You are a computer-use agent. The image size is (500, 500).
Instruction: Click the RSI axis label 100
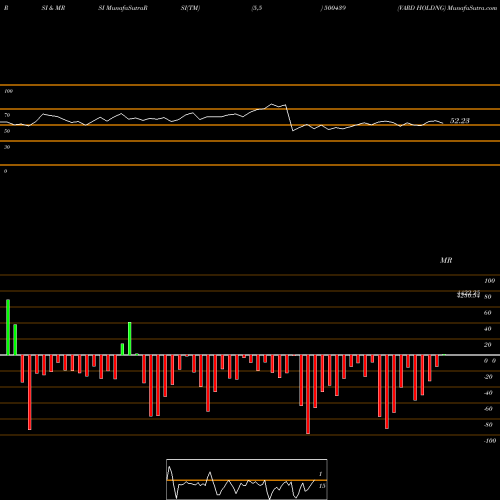[x=8, y=91]
